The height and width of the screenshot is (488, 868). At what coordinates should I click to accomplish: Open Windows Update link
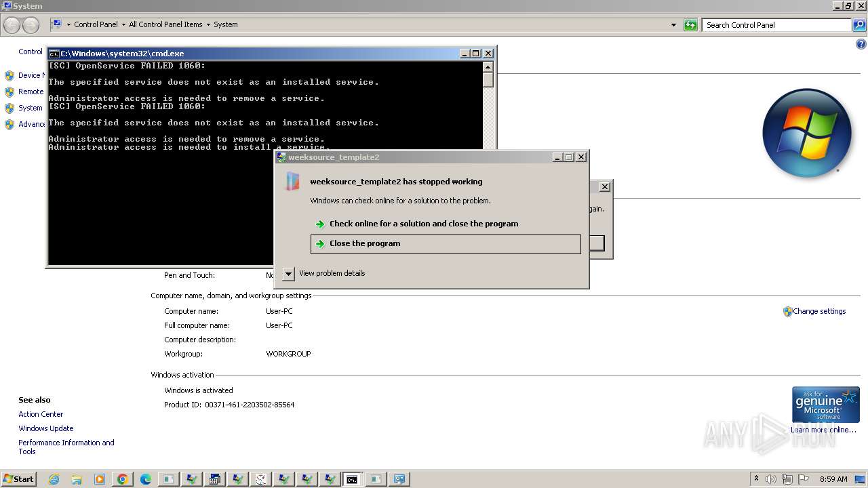(46, 428)
